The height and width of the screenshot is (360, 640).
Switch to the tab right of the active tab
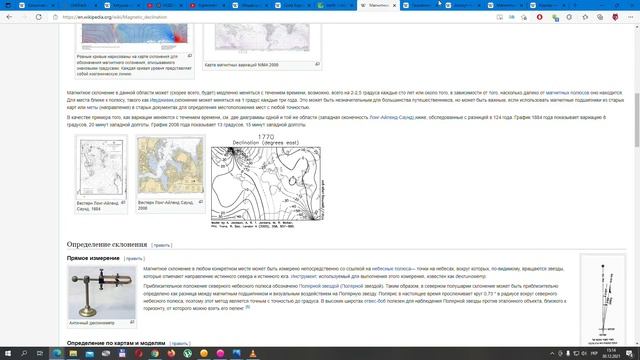(x=420, y=5)
